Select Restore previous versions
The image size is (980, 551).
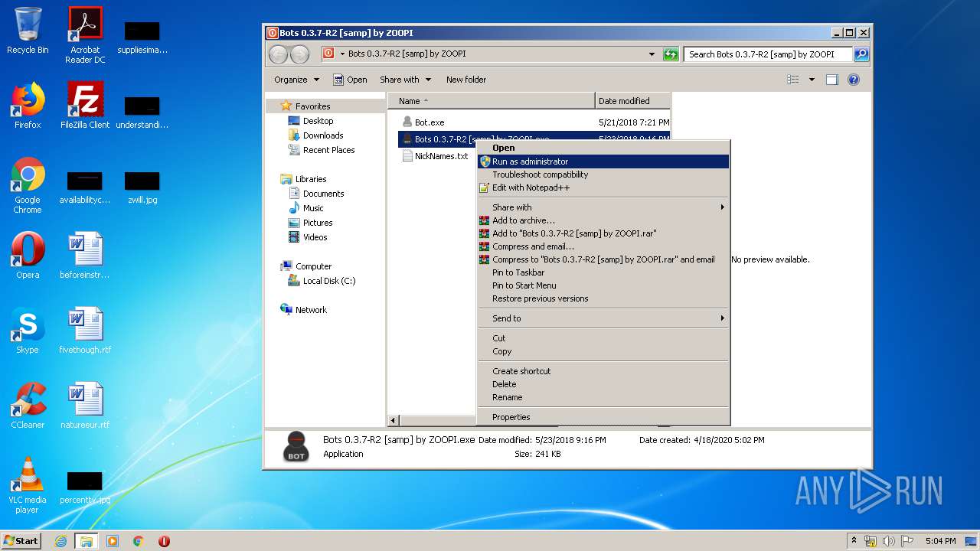tap(603, 298)
